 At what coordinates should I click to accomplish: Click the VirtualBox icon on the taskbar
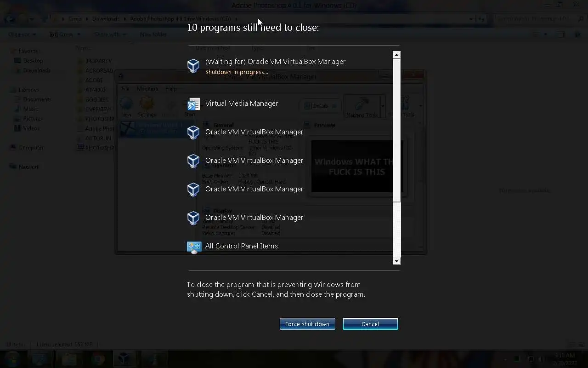(124, 358)
